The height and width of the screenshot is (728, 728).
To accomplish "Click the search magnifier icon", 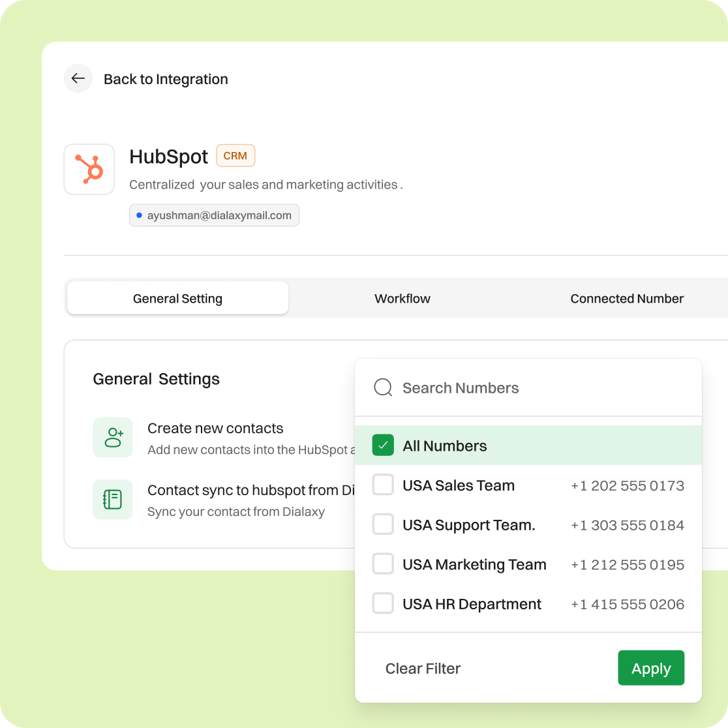I will 383,388.
